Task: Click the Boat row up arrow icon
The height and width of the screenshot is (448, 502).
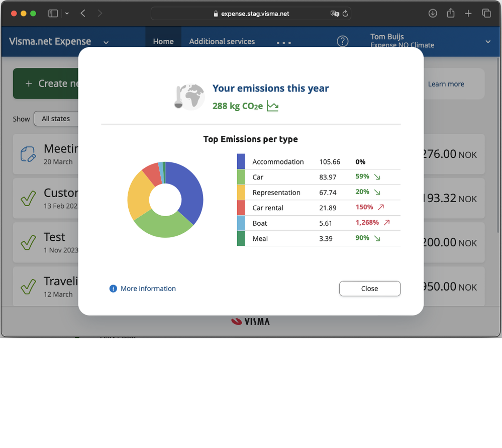Action: 387,222
